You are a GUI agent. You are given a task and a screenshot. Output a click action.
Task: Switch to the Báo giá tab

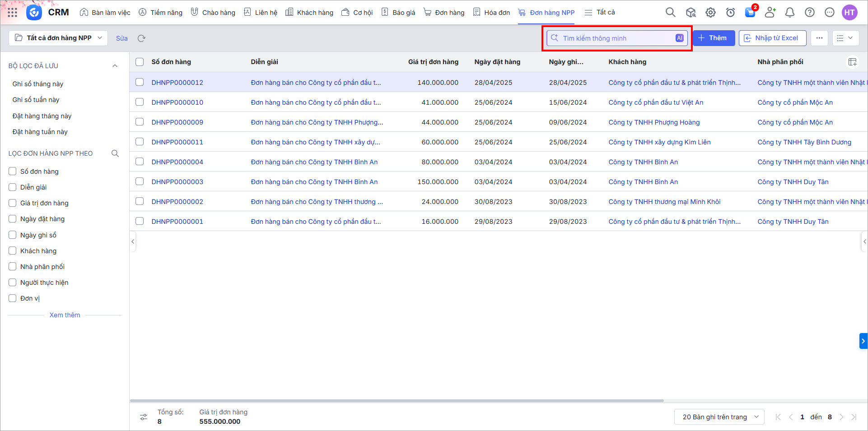pos(398,13)
